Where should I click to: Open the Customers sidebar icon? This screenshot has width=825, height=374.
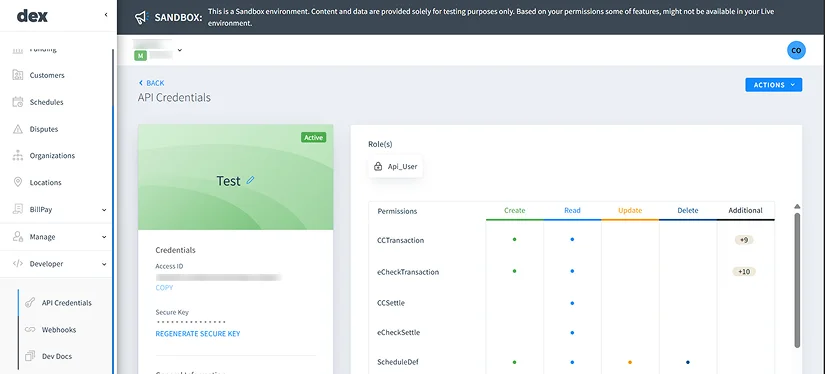click(18, 75)
